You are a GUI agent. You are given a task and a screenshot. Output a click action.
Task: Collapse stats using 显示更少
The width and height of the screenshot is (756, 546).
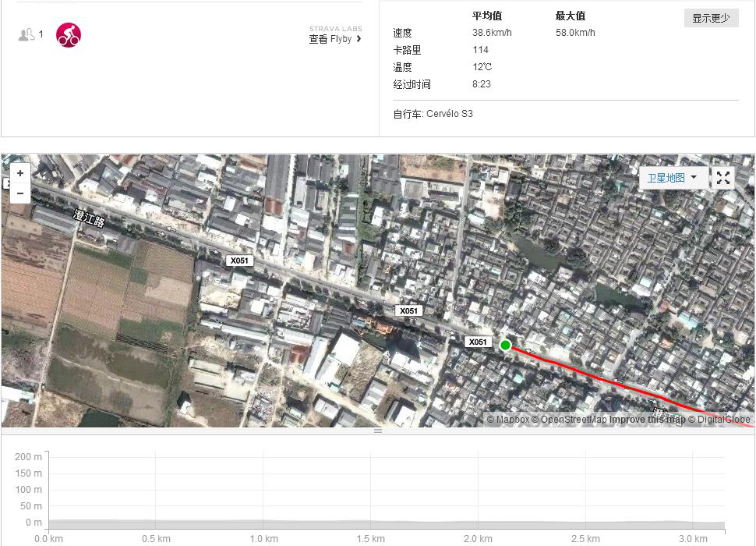tap(711, 17)
